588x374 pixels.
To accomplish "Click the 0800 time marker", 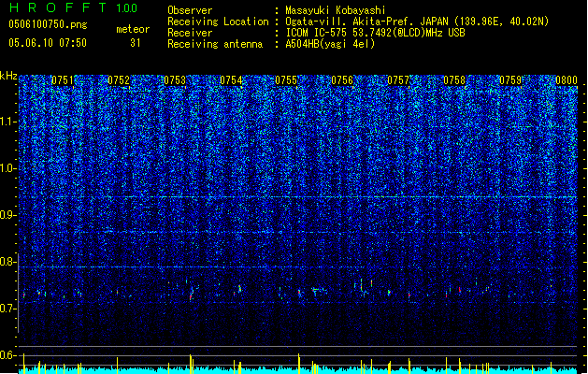I will pyautogui.click(x=566, y=80).
